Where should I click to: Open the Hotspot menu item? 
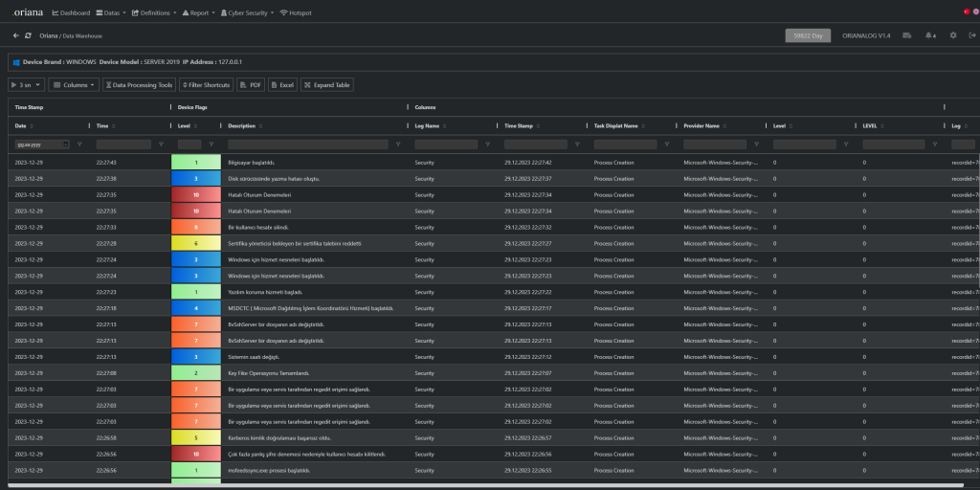[x=301, y=13]
